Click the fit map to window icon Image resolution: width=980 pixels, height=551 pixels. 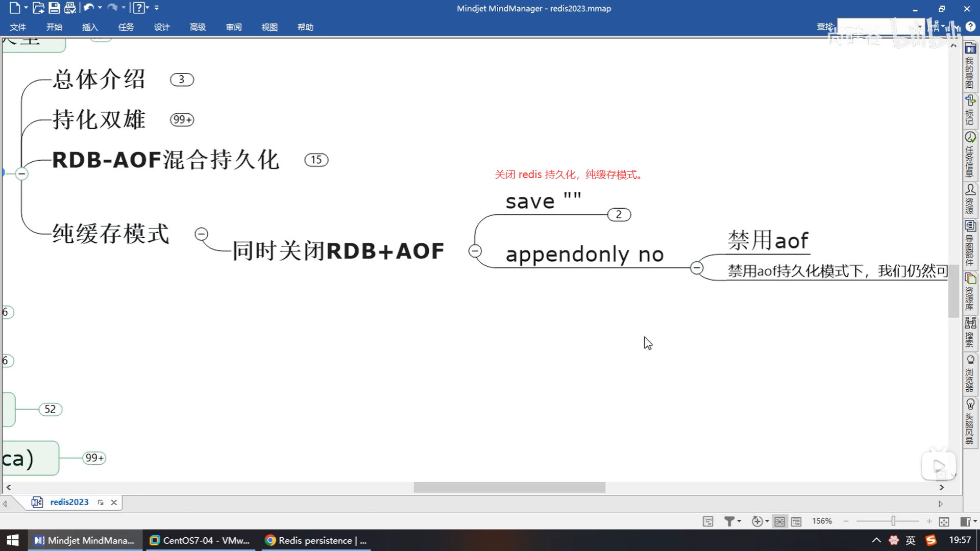(944, 521)
